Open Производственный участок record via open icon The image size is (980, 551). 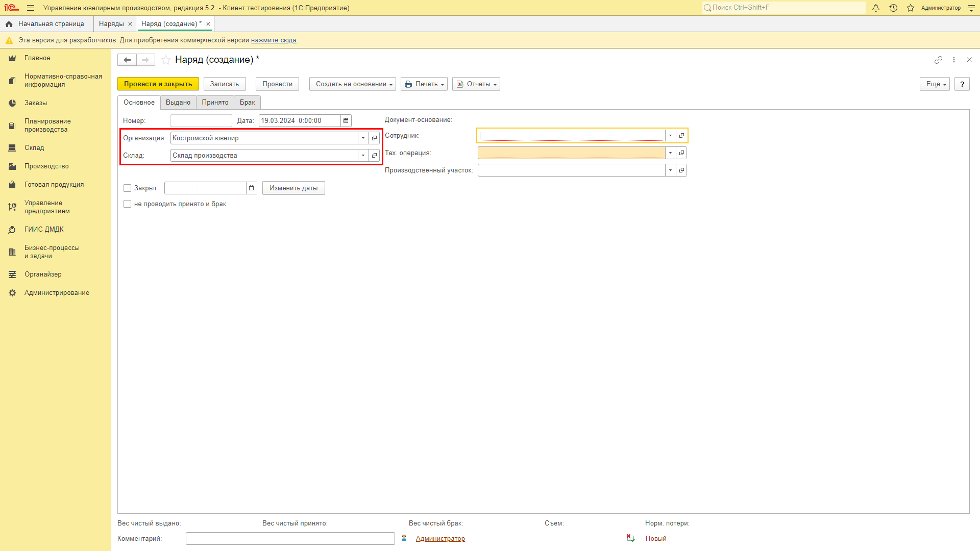coord(681,170)
